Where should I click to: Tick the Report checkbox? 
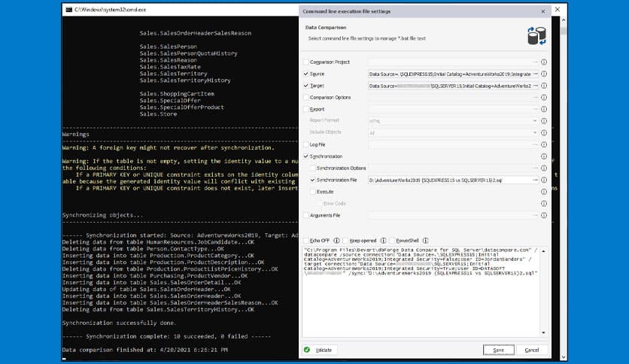pyautogui.click(x=306, y=109)
